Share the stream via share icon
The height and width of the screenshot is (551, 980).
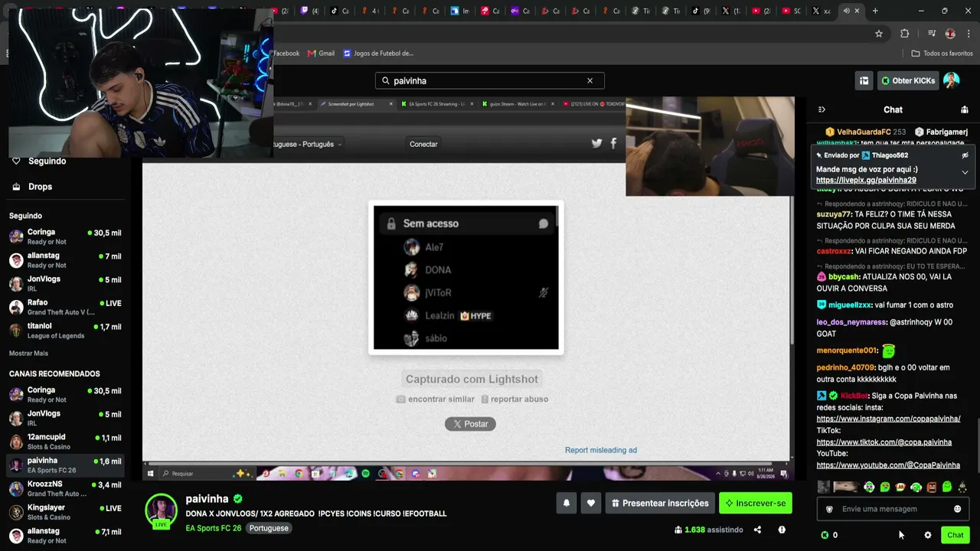[757, 530]
